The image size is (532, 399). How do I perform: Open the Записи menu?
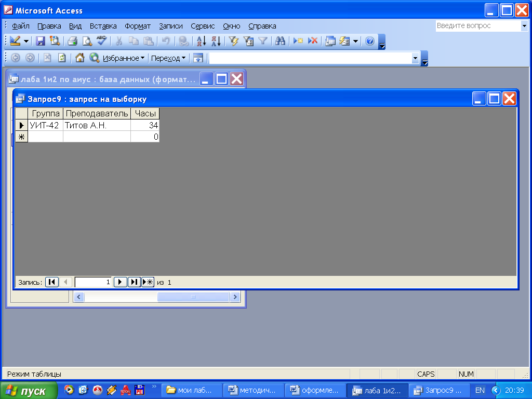(170, 26)
